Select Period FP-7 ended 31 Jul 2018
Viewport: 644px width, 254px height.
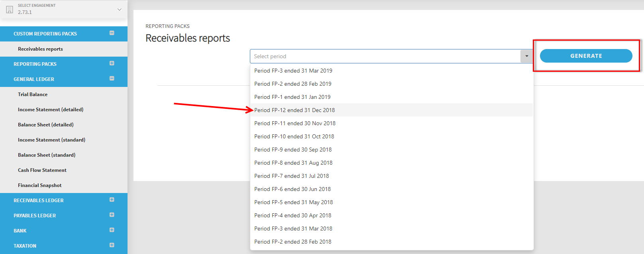pos(392,176)
